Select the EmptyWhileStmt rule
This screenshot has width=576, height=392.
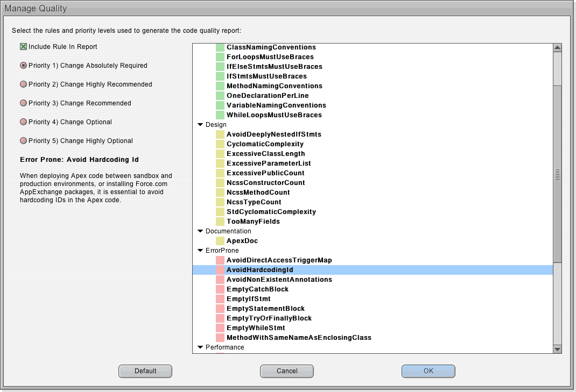coord(256,328)
